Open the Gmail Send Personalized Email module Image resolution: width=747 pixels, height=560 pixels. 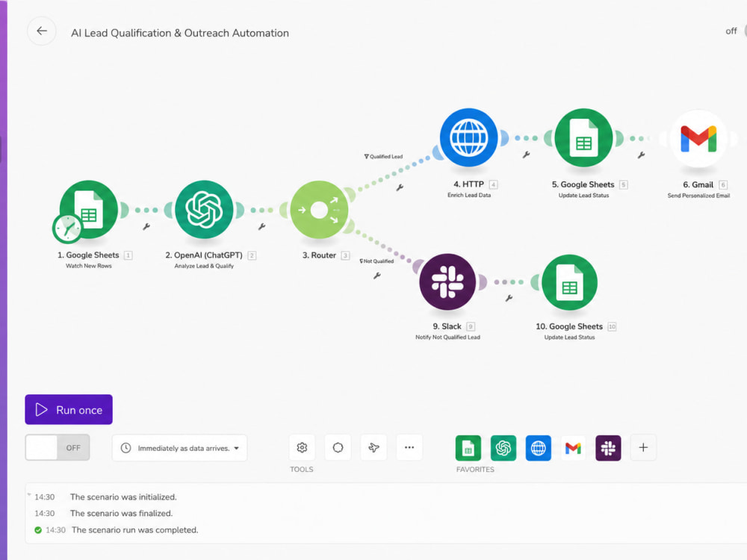coord(698,138)
